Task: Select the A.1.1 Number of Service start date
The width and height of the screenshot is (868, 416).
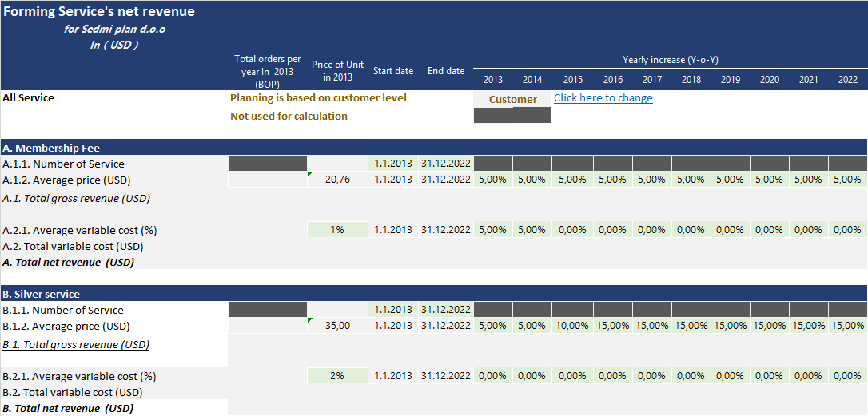Action: click(x=393, y=164)
